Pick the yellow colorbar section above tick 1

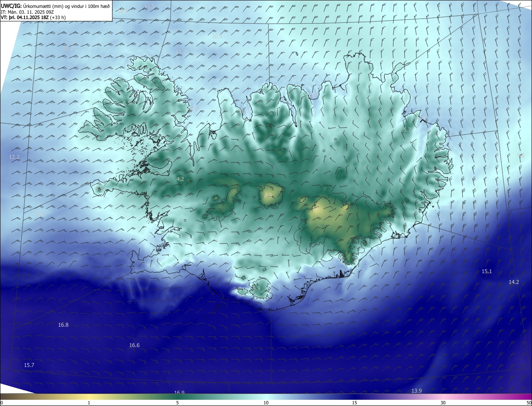pyautogui.click(x=89, y=396)
